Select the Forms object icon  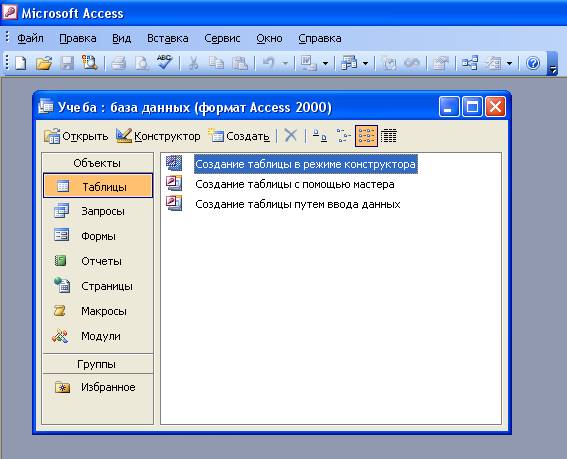pos(61,235)
